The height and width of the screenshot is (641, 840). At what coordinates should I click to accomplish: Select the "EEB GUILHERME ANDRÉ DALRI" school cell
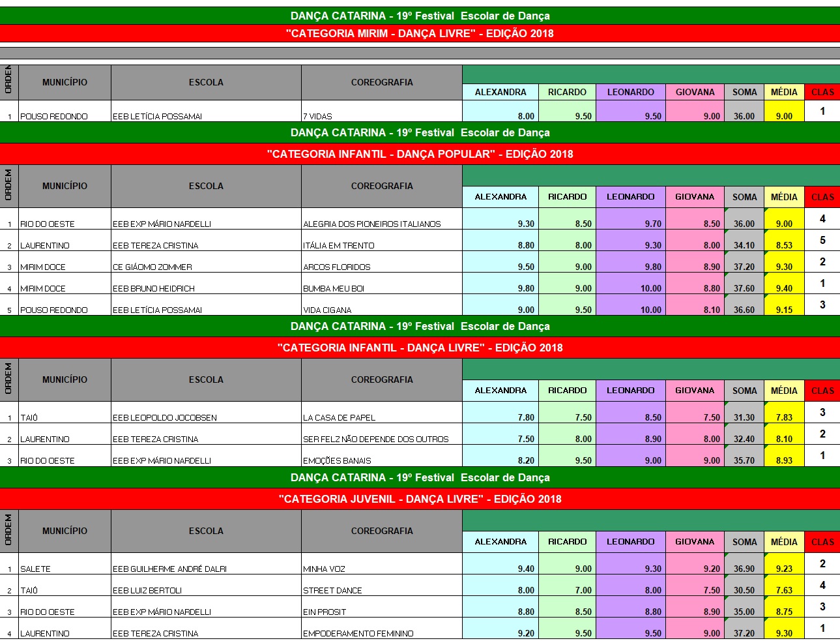click(x=206, y=565)
